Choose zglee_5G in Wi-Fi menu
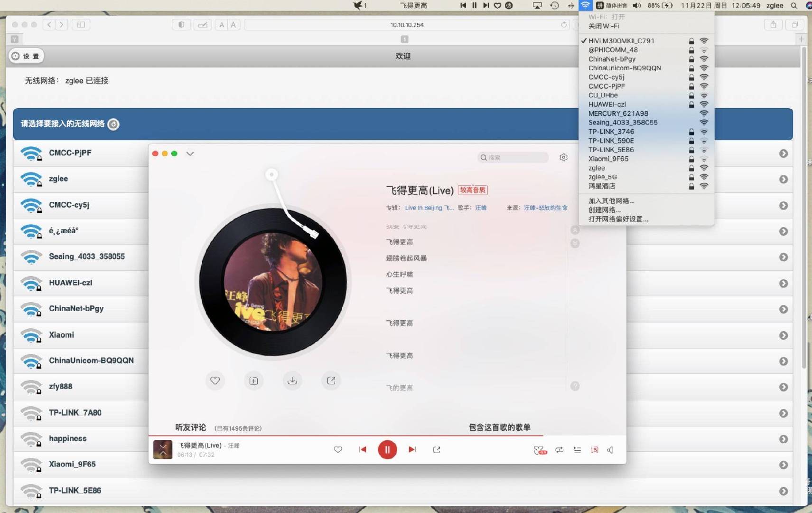This screenshot has width=812, height=513. point(646,177)
